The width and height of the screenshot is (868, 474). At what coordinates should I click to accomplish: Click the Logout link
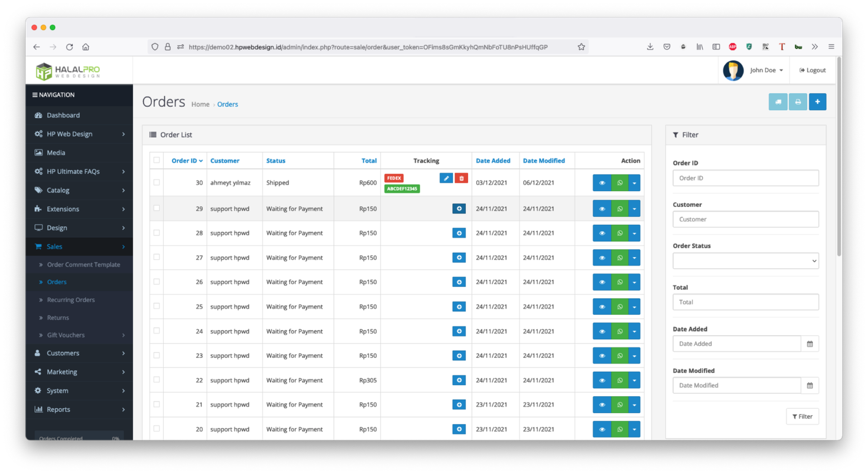pos(812,70)
